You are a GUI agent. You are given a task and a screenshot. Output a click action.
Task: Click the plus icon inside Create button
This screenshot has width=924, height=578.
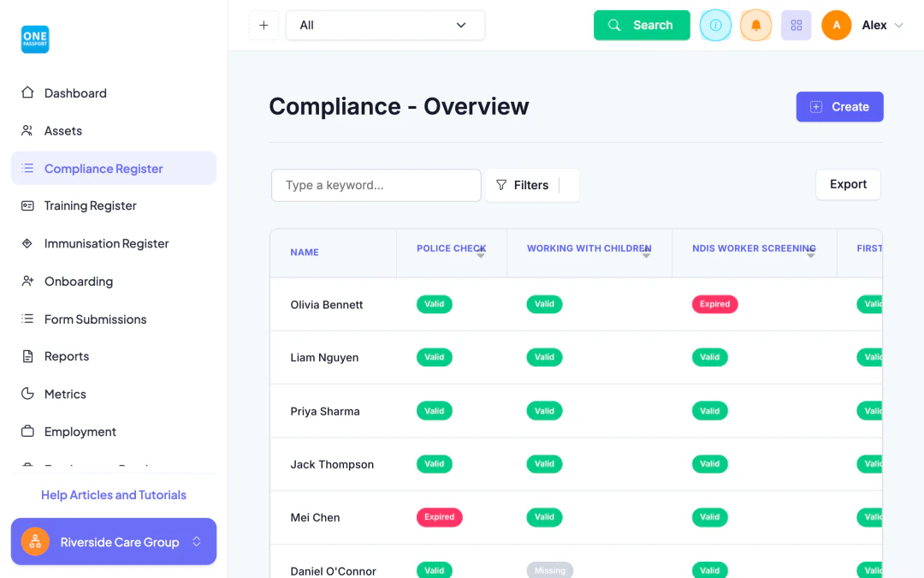(x=816, y=107)
